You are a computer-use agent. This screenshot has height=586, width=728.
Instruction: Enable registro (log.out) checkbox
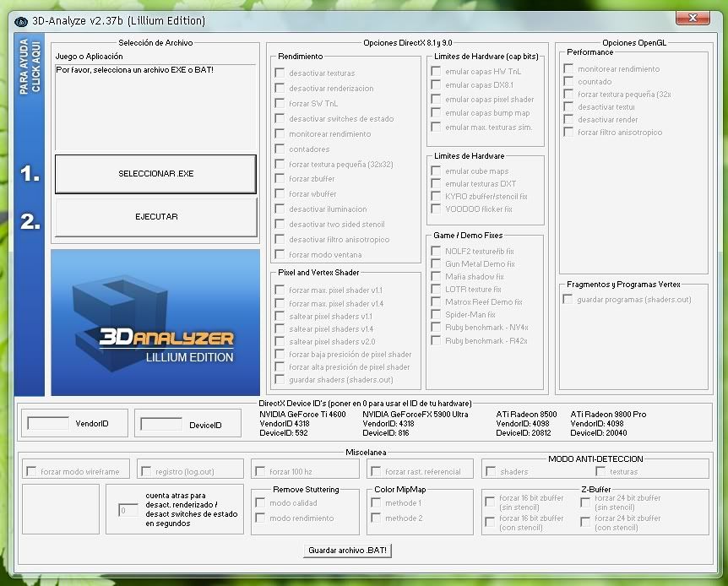point(146,471)
